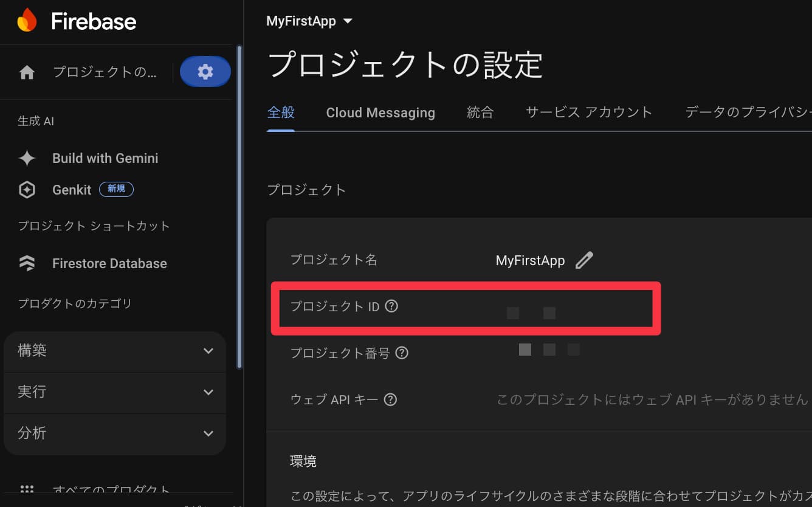
Task: Click the sidebar vertical scrollbar
Action: (239, 207)
